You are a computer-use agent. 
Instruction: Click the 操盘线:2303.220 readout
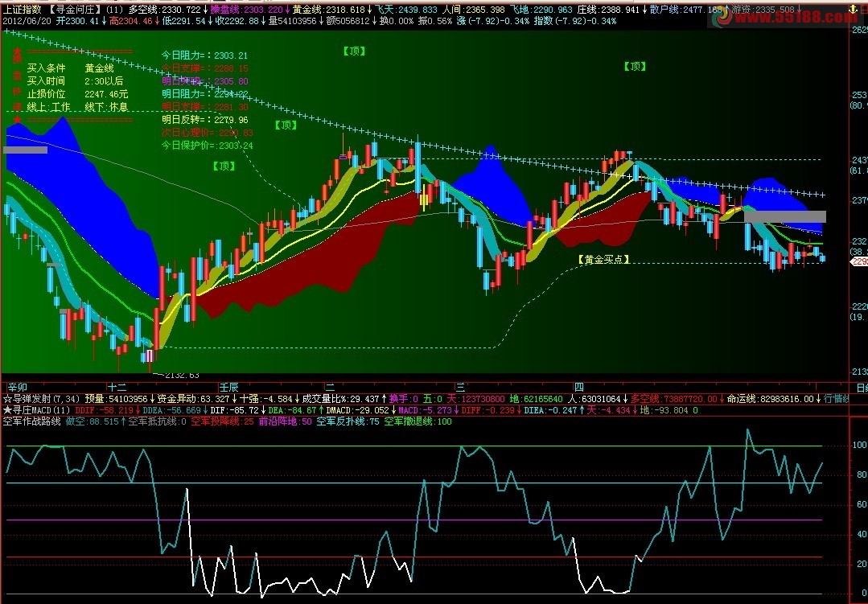[x=246, y=10]
